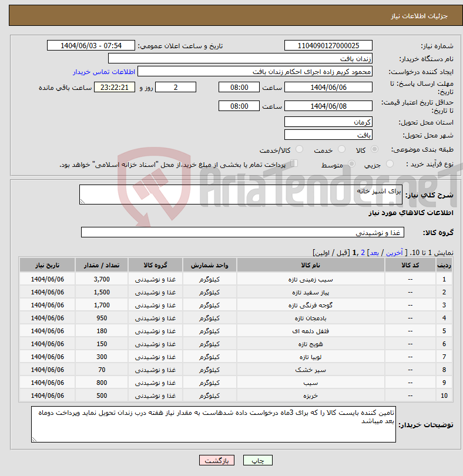Image resolution: width=463 pixels, height=476 pixels.
Task: Click the buyer notes text area
Action: (x=213, y=424)
